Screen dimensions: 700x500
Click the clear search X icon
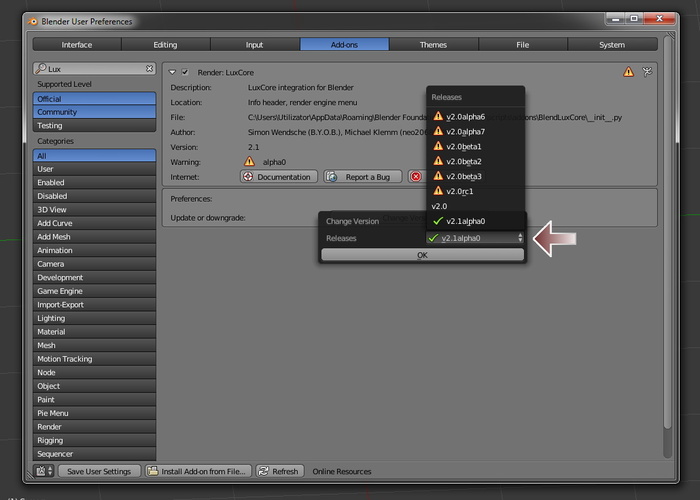pyautogui.click(x=150, y=69)
